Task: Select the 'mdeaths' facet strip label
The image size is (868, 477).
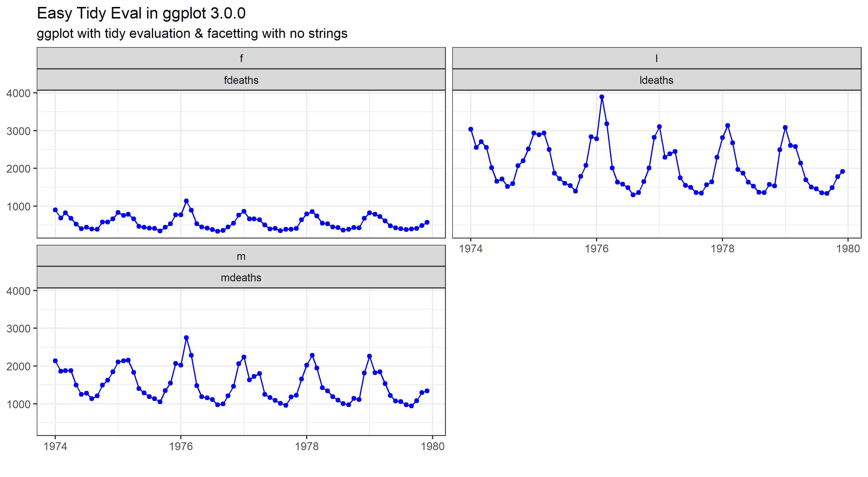Action: click(x=241, y=278)
